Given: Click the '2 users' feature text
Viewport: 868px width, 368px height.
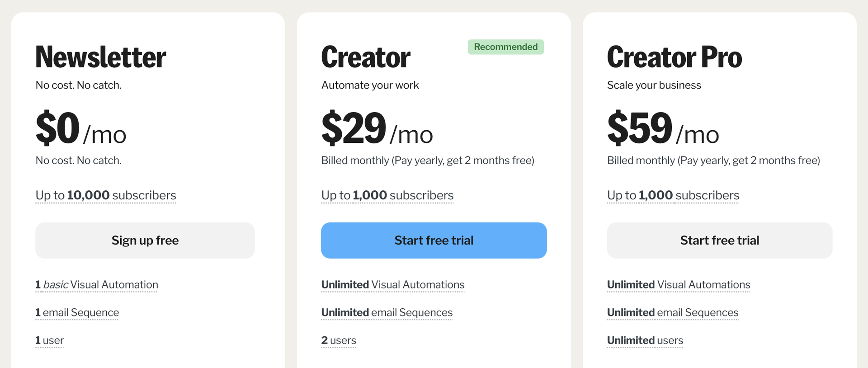Looking at the screenshot, I should pyautogui.click(x=339, y=340).
